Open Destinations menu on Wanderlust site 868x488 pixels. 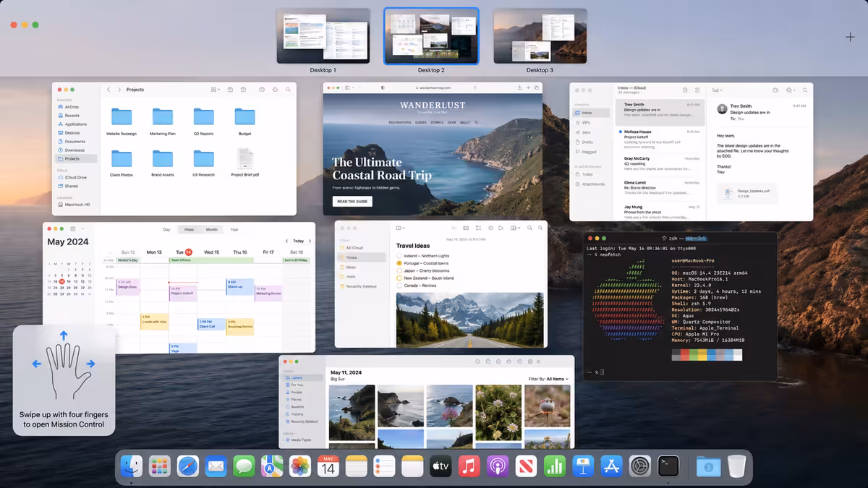[x=400, y=122]
